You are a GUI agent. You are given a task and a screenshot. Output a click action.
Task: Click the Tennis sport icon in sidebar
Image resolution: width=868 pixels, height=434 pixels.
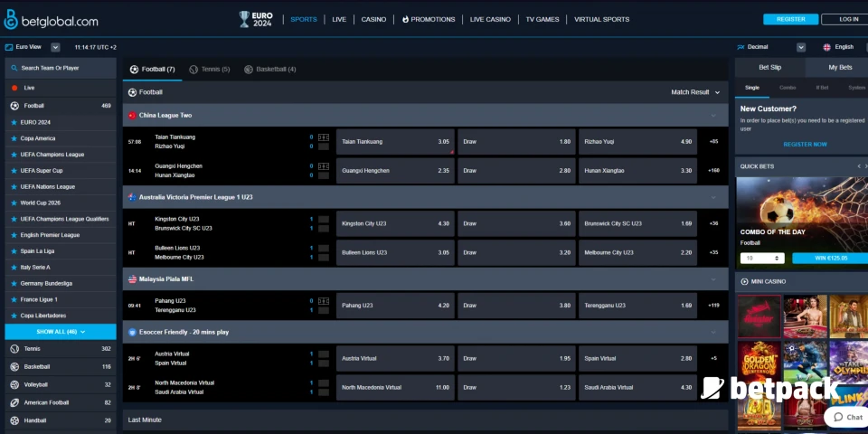pyautogui.click(x=14, y=349)
